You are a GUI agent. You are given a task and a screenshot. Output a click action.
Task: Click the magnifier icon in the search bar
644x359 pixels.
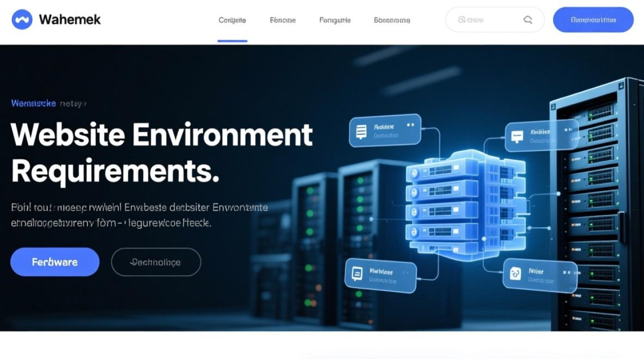click(528, 20)
